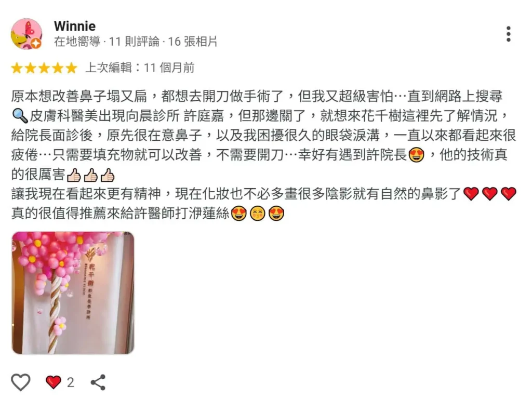Screen dimensions: 532x398
Task: Click the 在地嚮導 11 則評論 16 張相片 info line
Action: click(136, 42)
